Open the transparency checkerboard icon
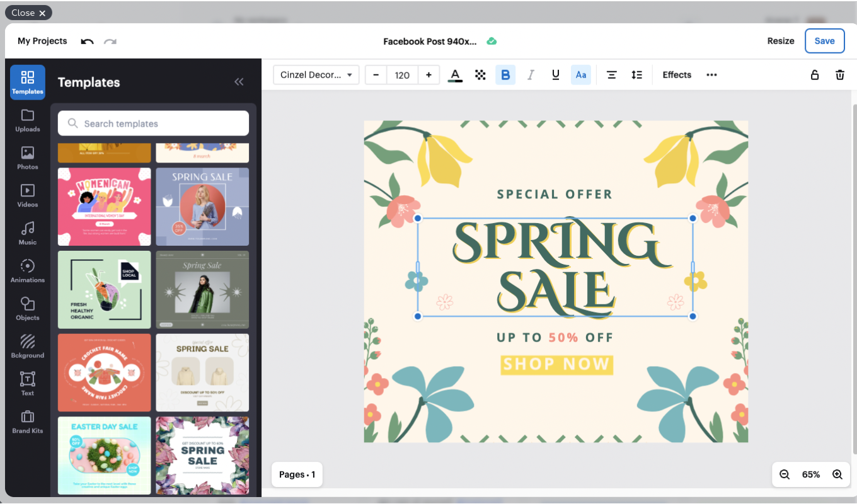Screen dimensions: 857x504 pyautogui.click(x=480, y=75)
